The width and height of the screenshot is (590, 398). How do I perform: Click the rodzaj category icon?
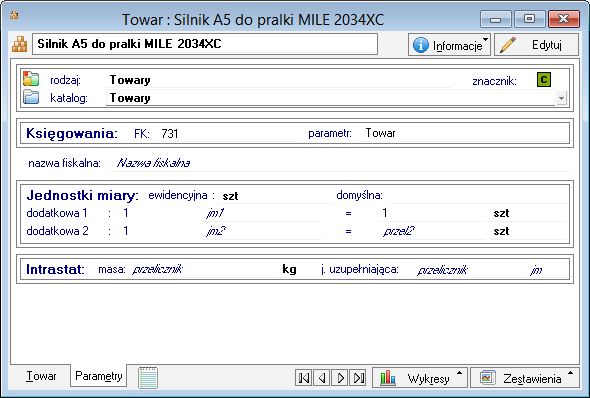[31, 79]
